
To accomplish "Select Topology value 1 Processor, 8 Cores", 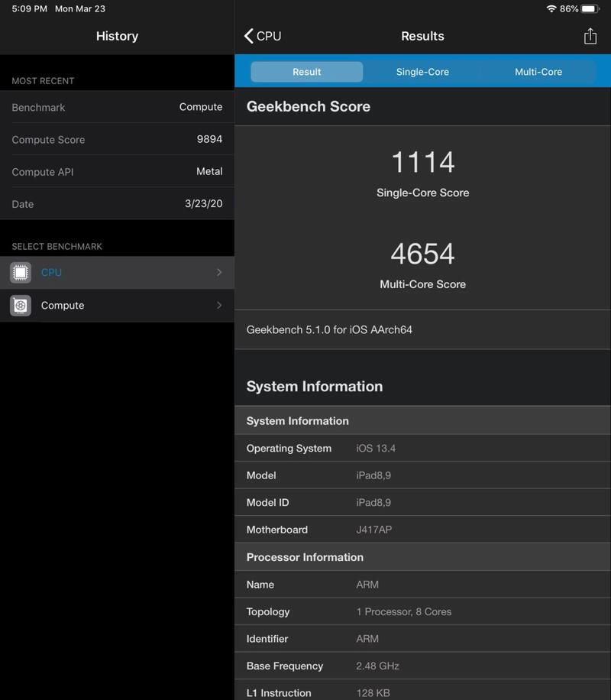I will [404, 612].
